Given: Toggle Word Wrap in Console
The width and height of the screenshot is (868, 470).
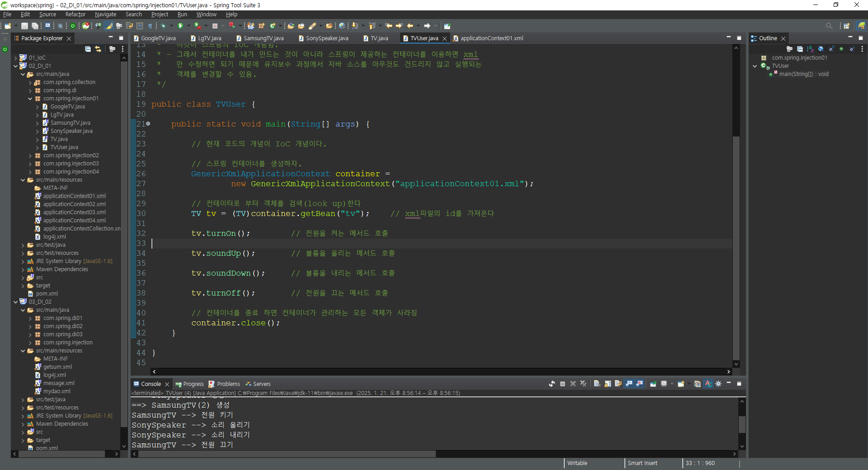Looking at the screenshot, I should tap(618, 384).
